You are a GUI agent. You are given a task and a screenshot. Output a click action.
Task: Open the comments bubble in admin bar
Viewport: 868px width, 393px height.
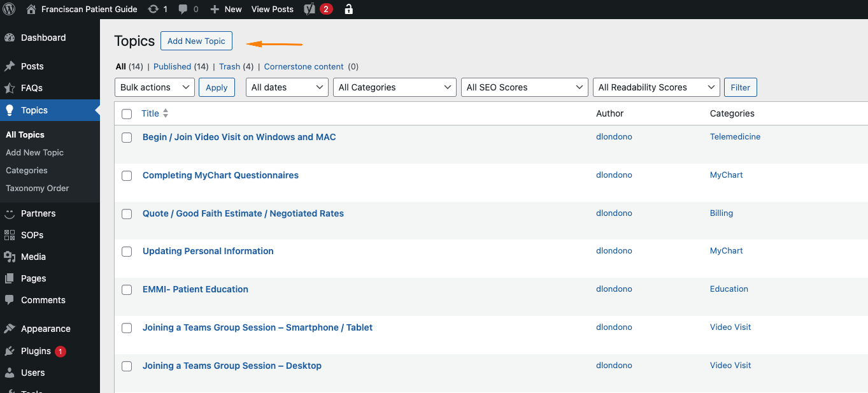[x=183, y=9]
